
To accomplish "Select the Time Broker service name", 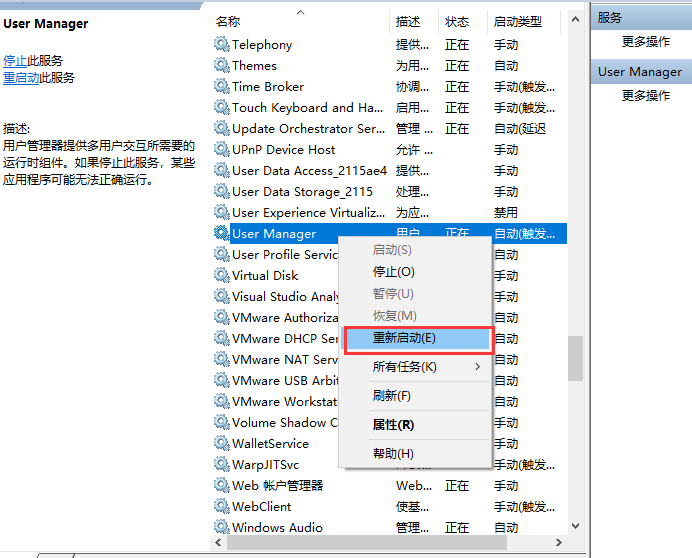I will (268, 87).
